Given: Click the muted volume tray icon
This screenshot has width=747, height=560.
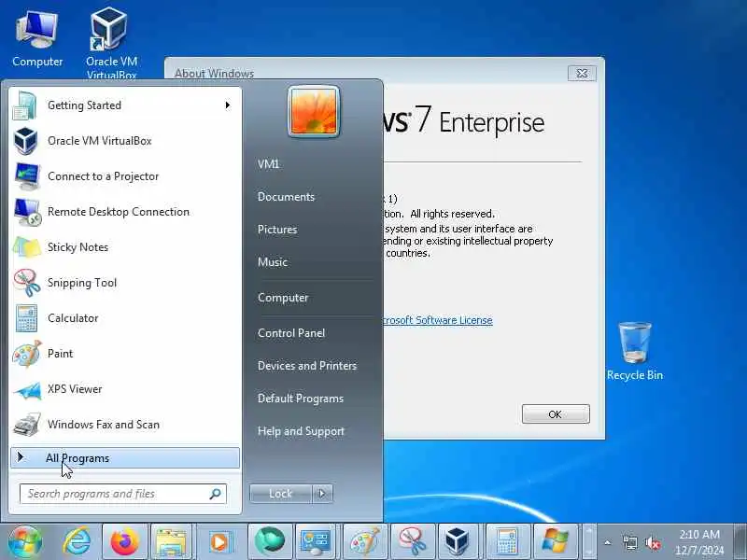Looking at the screenshot, I should (x=652, y=542).
